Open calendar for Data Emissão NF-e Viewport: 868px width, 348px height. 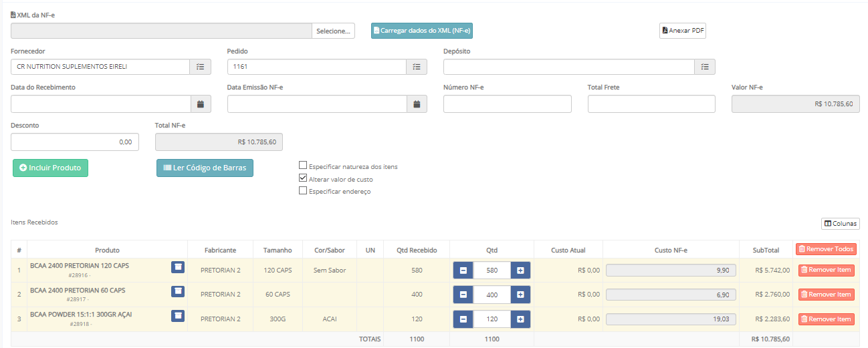[417, 104]
